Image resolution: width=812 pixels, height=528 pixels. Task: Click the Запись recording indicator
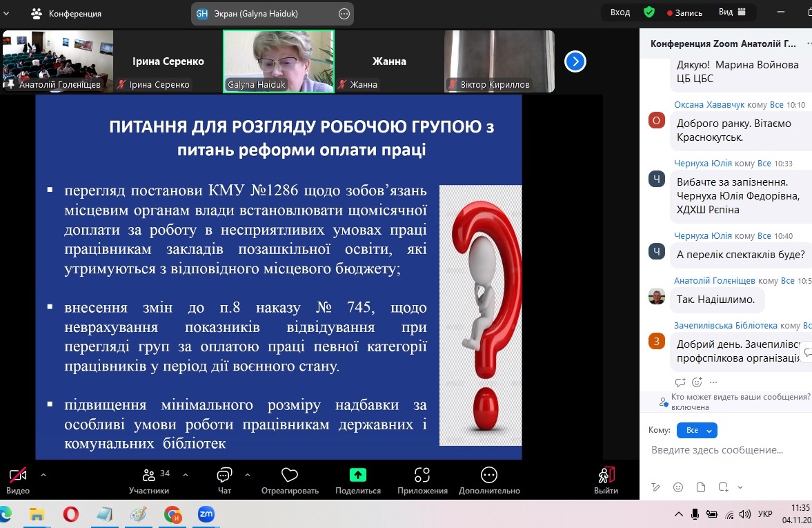[x=684, y=12]
